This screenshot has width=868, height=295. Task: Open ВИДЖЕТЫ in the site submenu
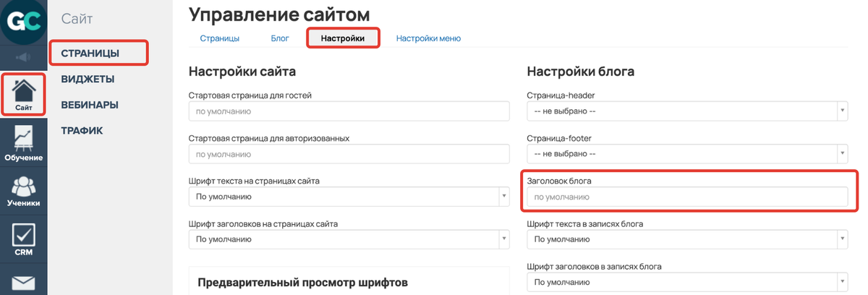[x=88, y=79]
